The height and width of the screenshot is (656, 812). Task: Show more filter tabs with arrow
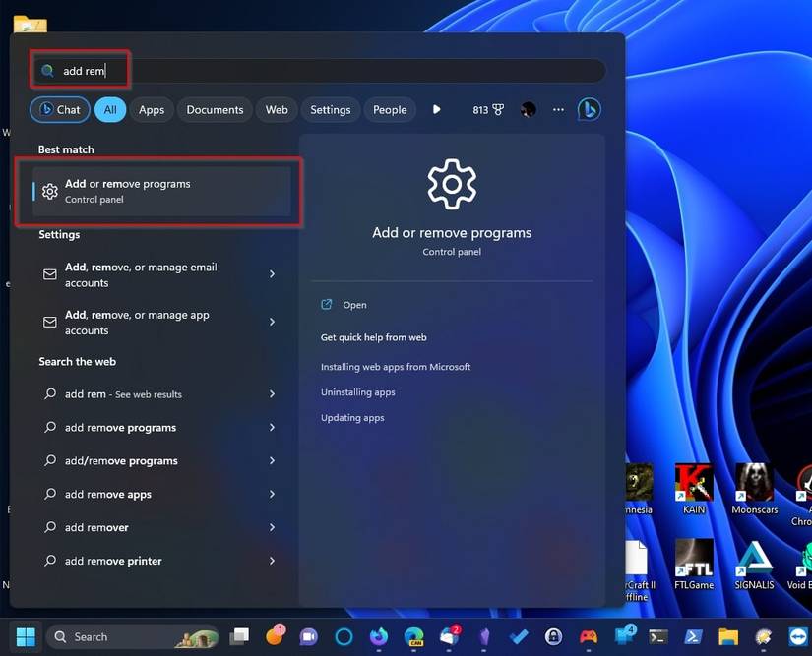[437, 110]
